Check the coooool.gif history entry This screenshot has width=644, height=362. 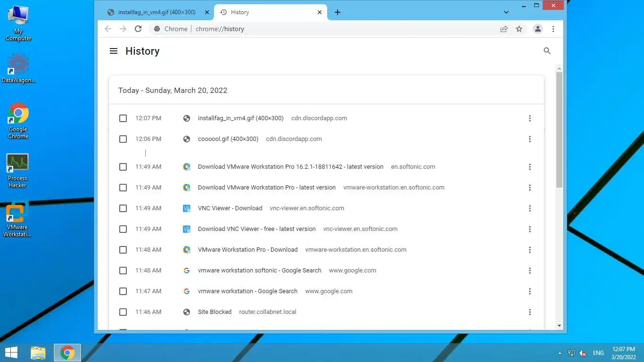tap(123, 139)
